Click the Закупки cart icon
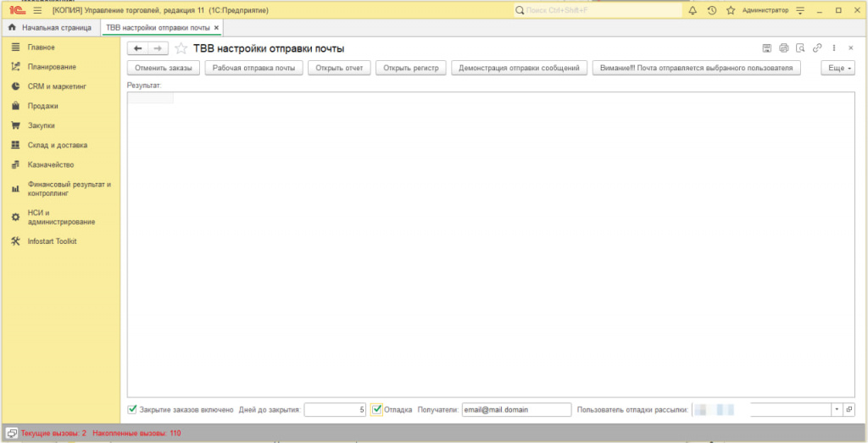 [15, 125]
